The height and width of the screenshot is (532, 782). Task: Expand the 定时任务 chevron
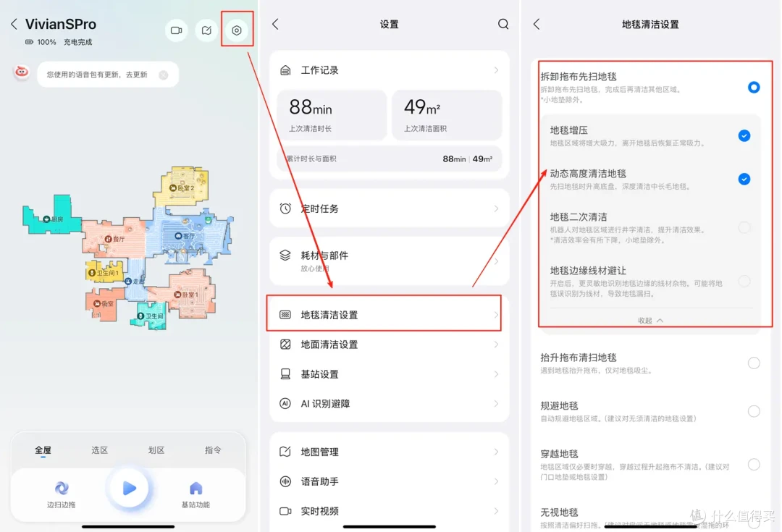click(x=496, y=208)
